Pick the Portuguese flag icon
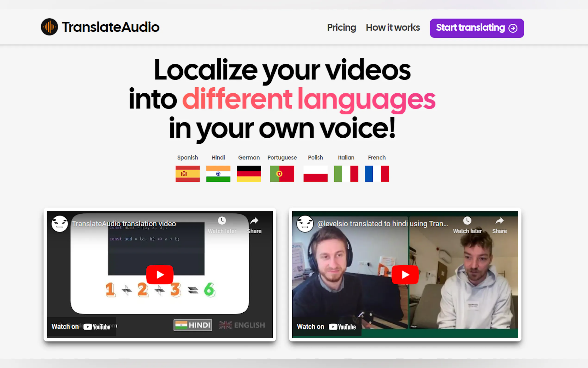Screen dimensions: 588x368 (282, 174)
